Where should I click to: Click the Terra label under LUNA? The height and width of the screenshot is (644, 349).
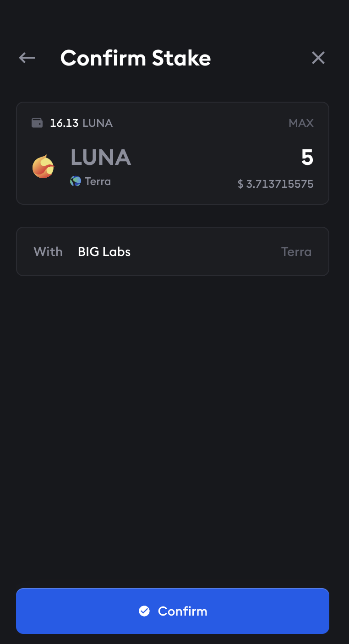[98, 181]
